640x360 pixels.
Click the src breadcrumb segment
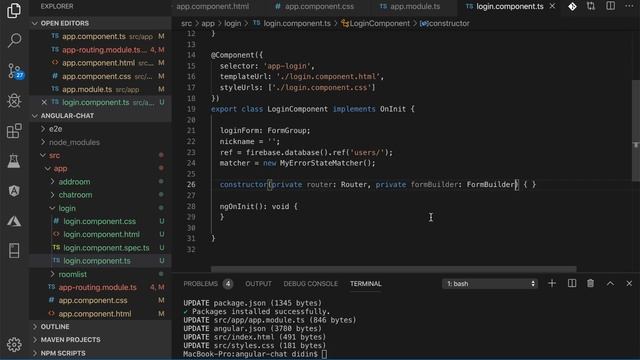[187, 24]
